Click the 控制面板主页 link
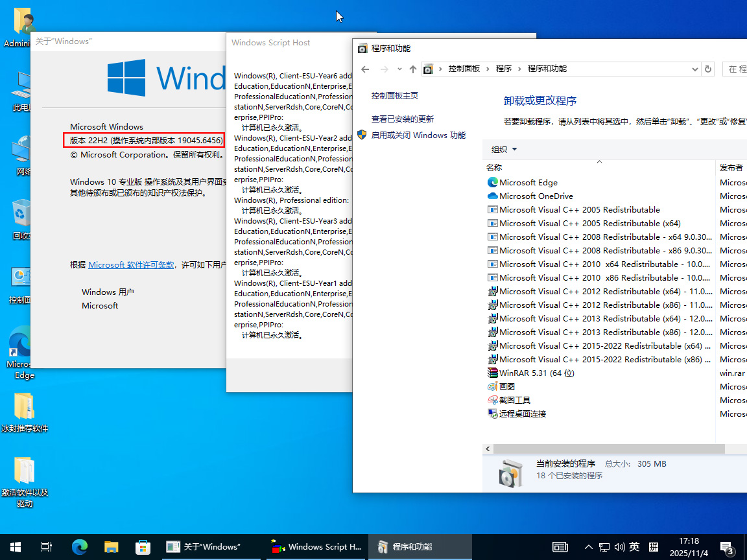Image resolution: width=747 pixels, height=560 pixels. (394, 96)
